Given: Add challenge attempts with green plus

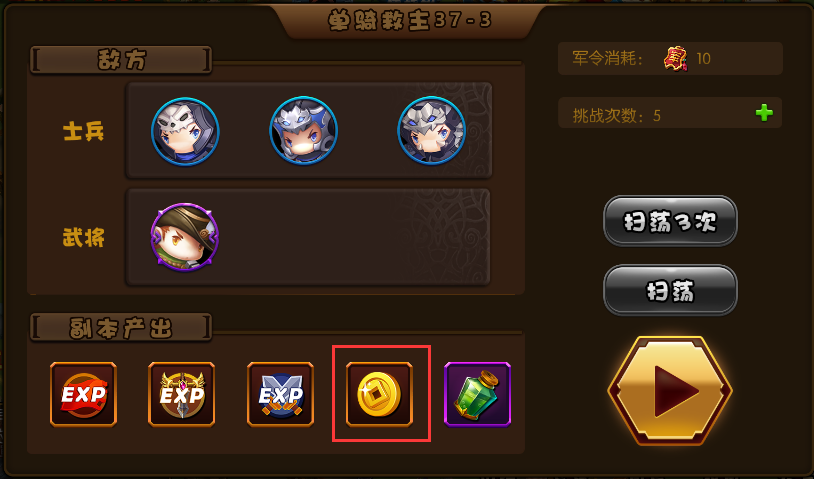Looking at the screenshot, I should (x=764, y=113).
